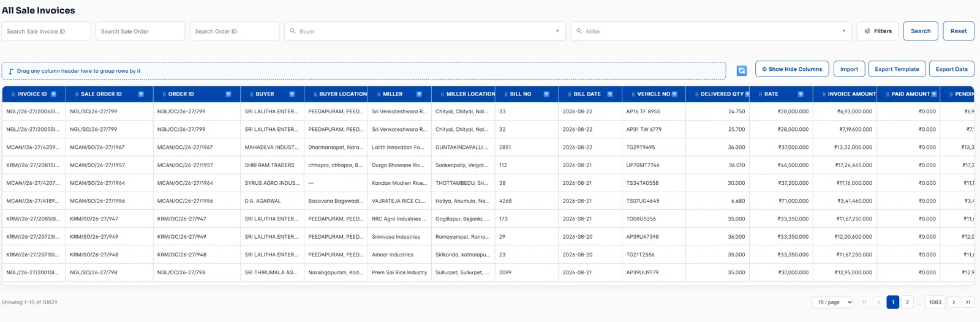Select order ID KRM/OC/26-27/947 cell
Screen dimensions: 980x322
pos(197,219)
